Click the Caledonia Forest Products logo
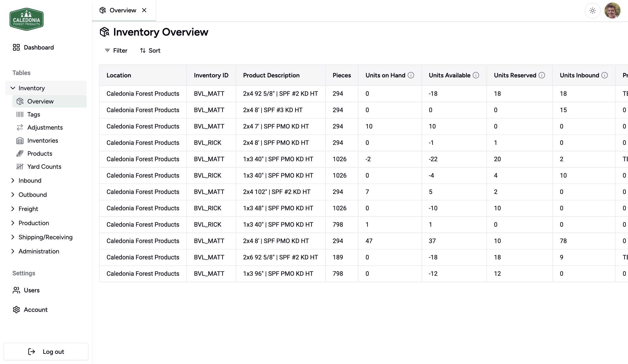The image size is (628, 364). [26, 19]
